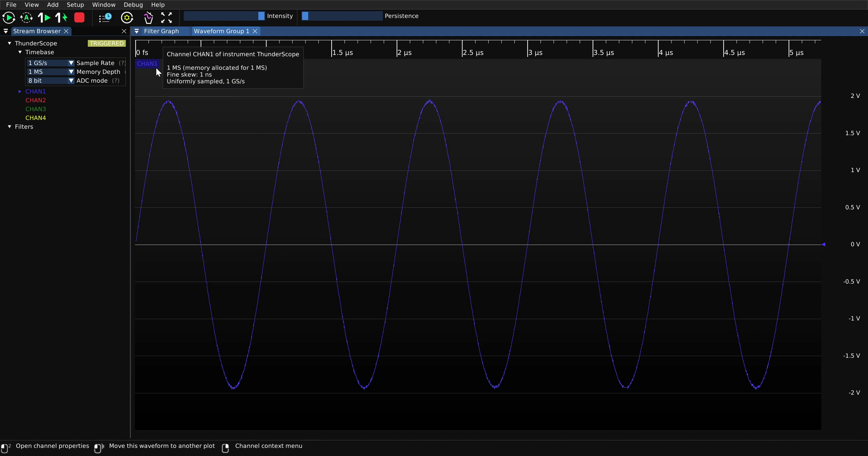Open the Sample Rate 1 GS/s dropdown

pos(50,63)
